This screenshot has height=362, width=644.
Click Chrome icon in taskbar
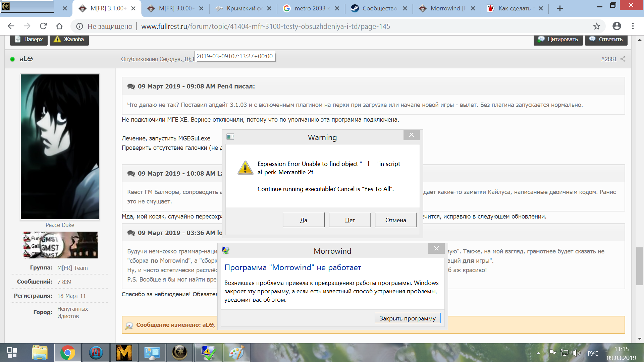[x=67, y=353]
